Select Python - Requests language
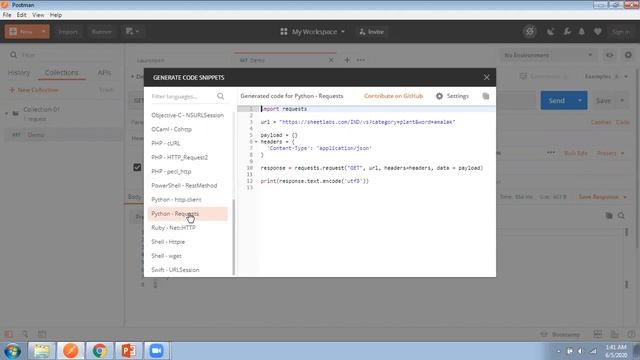The image size is (640, 360). click(187, 213)
